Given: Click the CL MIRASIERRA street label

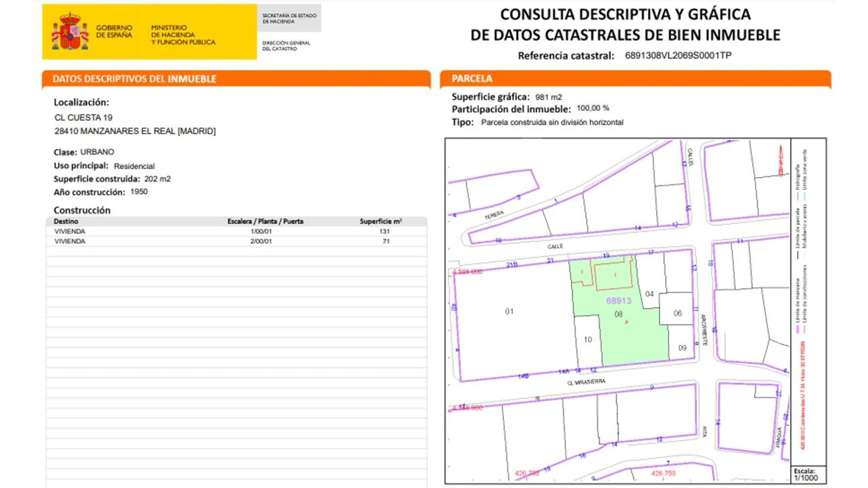Looking at the screenshot, I should coord(586,382).
